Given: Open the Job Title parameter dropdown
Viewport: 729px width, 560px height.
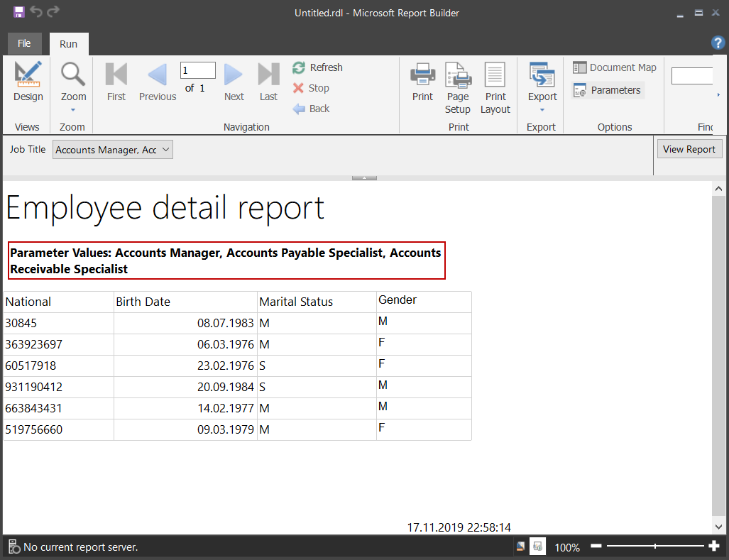Looking at the screenshot, I should (x=113, y=150).
